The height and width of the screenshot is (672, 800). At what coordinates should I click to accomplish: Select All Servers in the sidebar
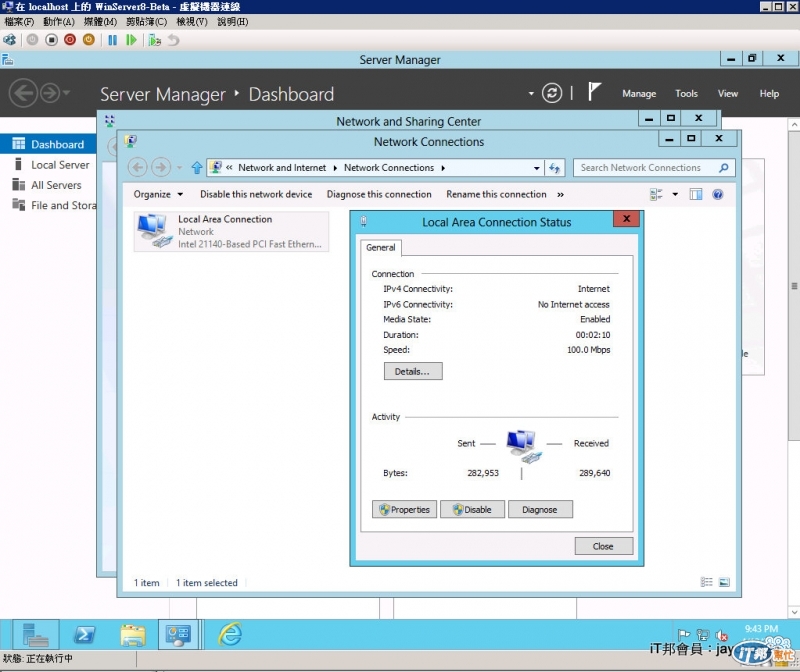click(48, 185)
